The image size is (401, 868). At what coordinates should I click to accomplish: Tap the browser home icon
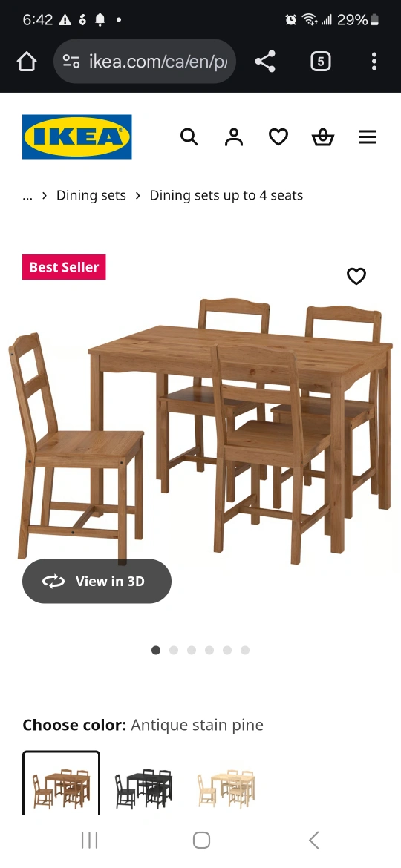click(x=27, y=62)
